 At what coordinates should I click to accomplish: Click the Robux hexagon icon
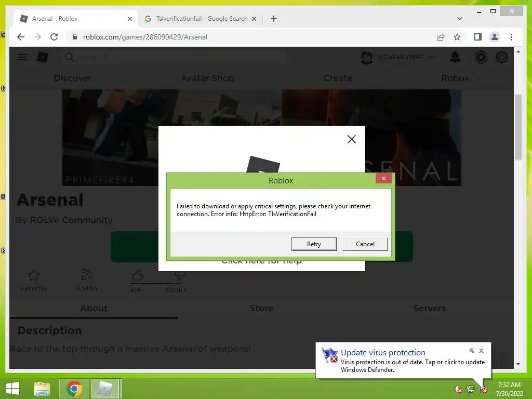click(x=481, y=57)
